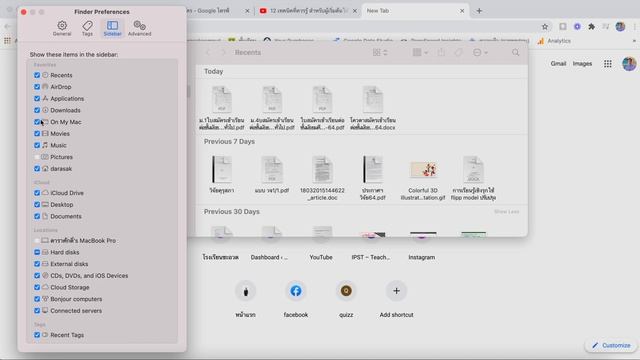The height and width of the screenshot is (360, 640).
Task: Uncheck the Music sidebar item
Action: click(37, 145)
